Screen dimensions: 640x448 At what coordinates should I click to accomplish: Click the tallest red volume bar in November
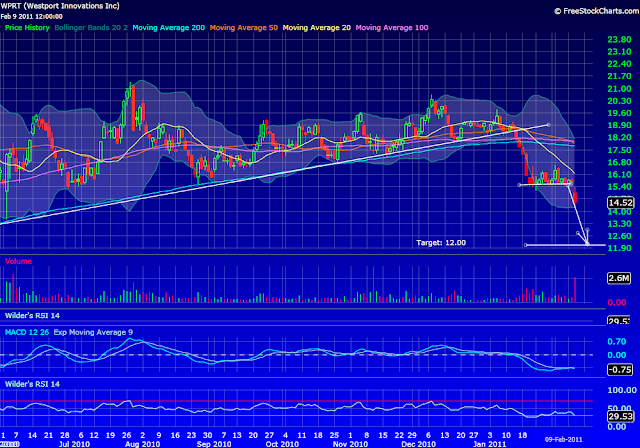[x=373, y=284]
